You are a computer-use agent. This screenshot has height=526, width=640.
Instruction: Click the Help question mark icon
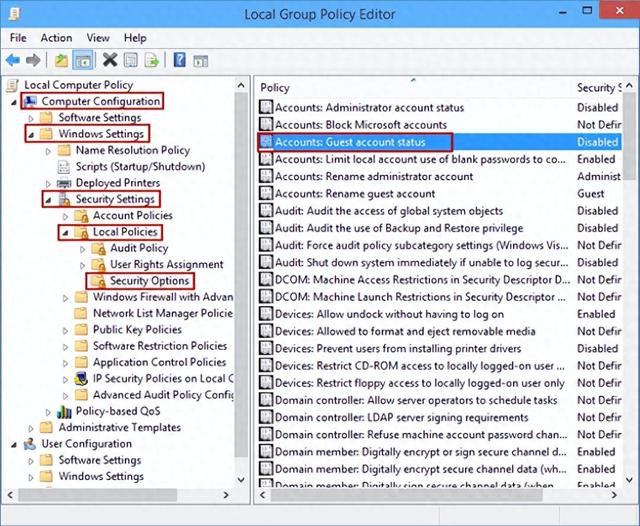tap(180, 60)
